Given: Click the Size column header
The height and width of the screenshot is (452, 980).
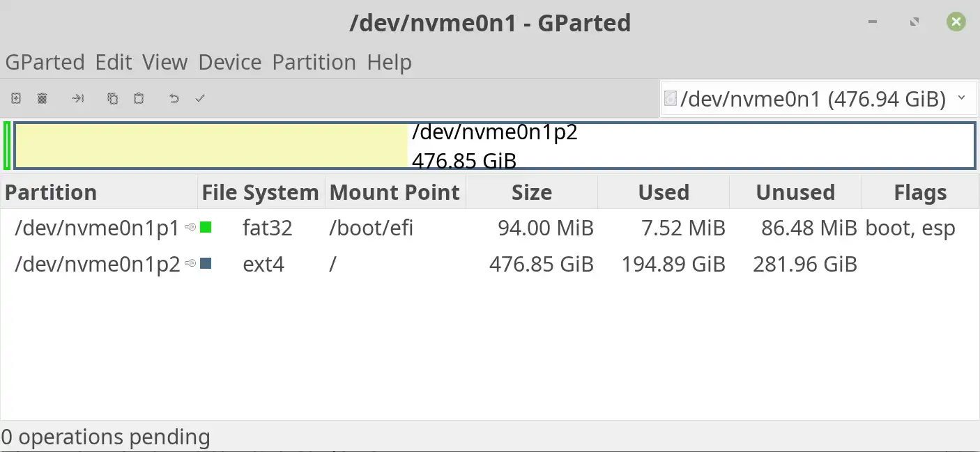Looking at the screenshot, I should [531, 192].
